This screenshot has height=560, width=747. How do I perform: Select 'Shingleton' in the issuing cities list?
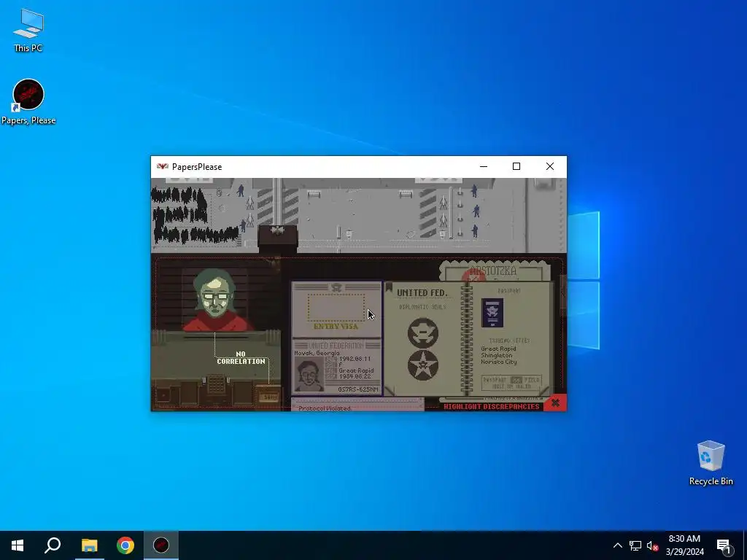(x=496, y=355)
